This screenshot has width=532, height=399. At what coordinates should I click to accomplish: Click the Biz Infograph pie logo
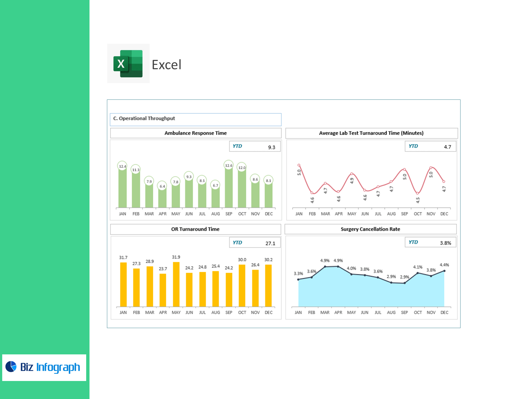coord(11,367)
